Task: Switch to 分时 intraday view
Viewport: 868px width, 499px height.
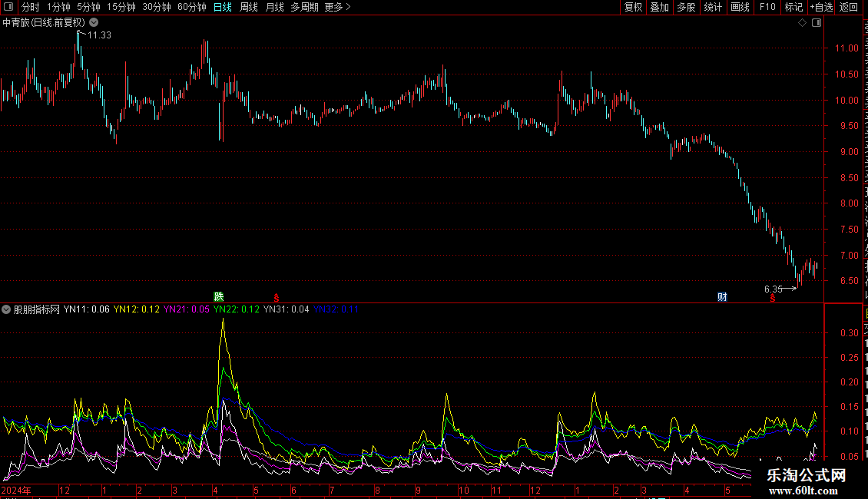Action: coord(31,7)
